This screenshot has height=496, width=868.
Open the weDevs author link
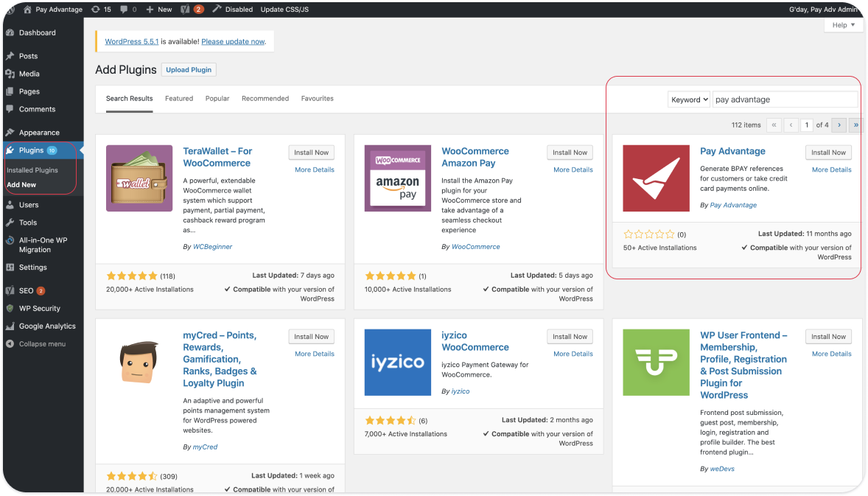722,469
